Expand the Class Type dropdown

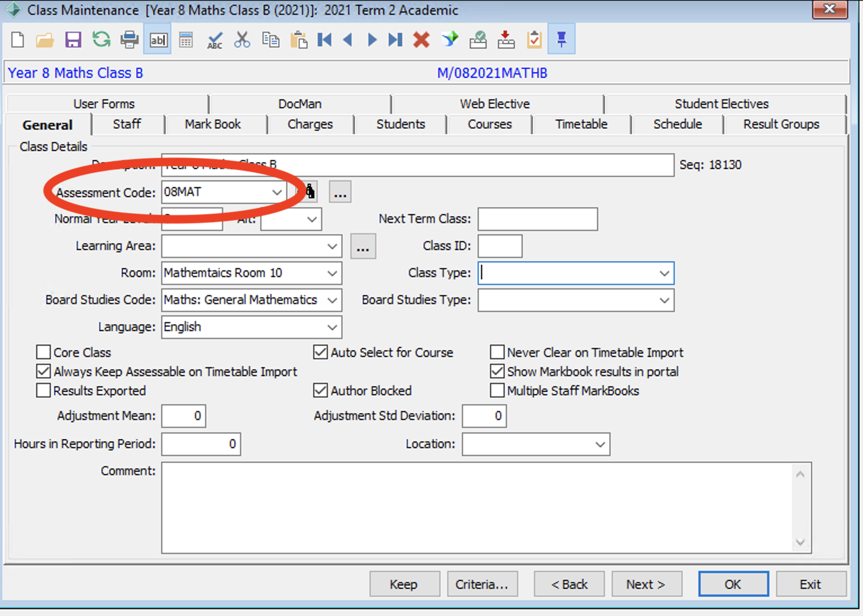coord(664,273)
